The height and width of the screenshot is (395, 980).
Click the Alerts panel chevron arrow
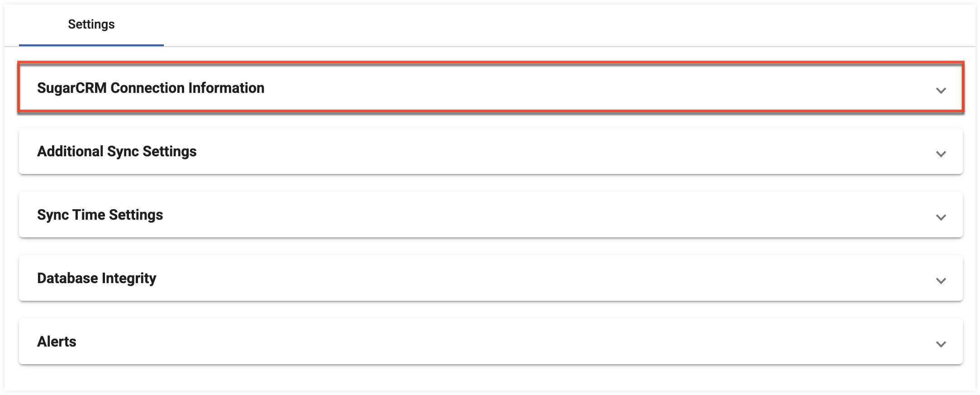coord(941,344)
